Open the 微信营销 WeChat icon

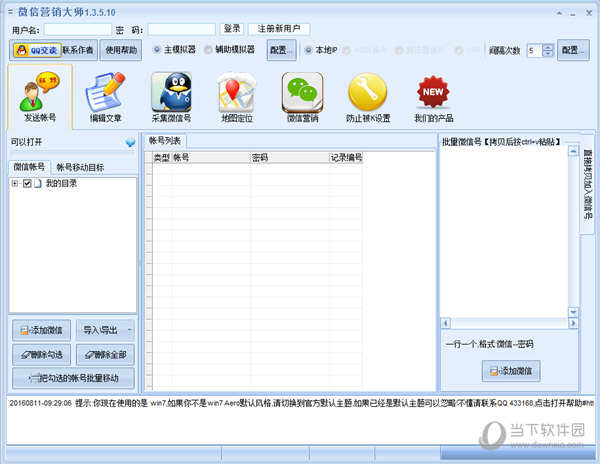(302, 97)
